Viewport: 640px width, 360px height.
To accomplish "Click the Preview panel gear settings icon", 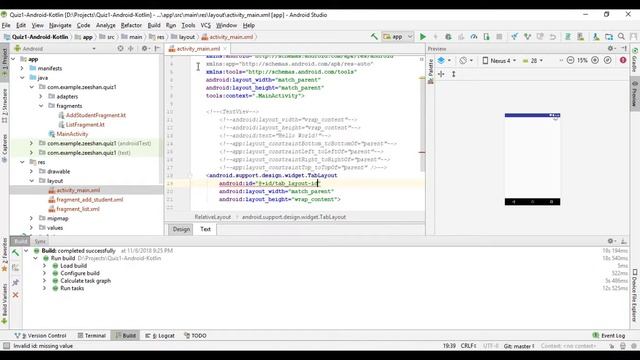I will (x=611, y=48).
